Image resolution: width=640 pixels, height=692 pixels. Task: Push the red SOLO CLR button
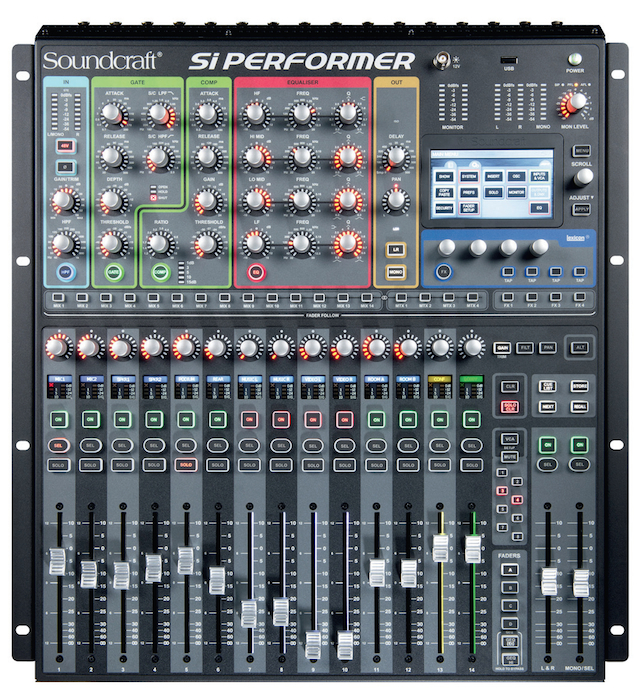[x=510, y=406]
